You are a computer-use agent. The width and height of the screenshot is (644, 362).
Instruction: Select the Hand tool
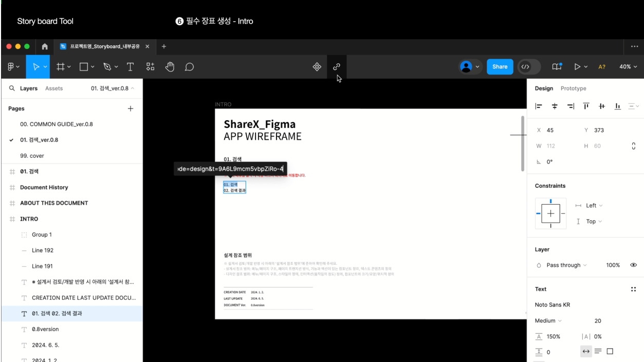point(170,67)
